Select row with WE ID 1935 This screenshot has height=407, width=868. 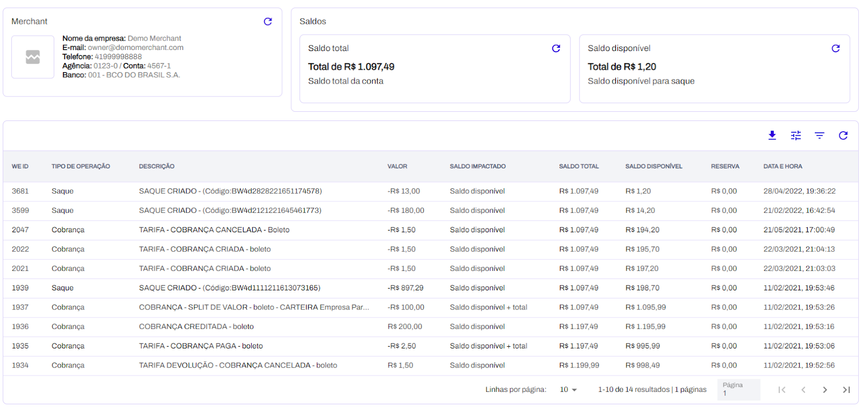431,346
